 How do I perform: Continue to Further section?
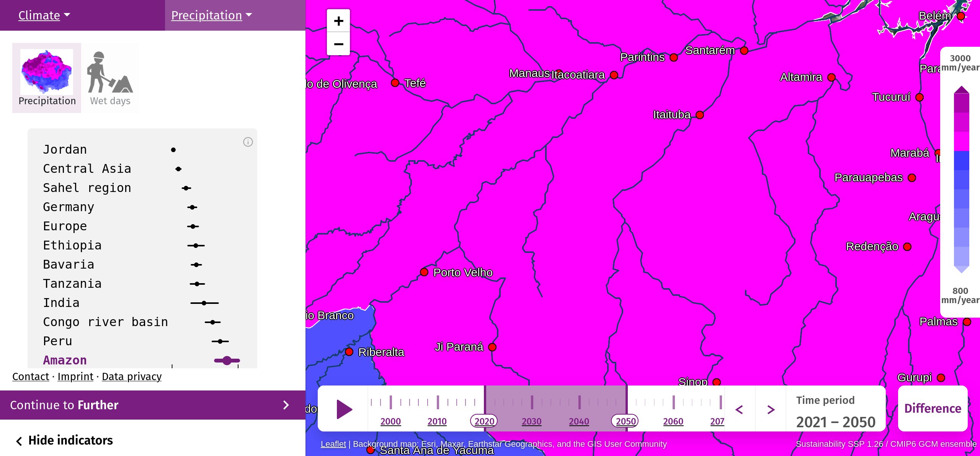click(x=152, y=405)
